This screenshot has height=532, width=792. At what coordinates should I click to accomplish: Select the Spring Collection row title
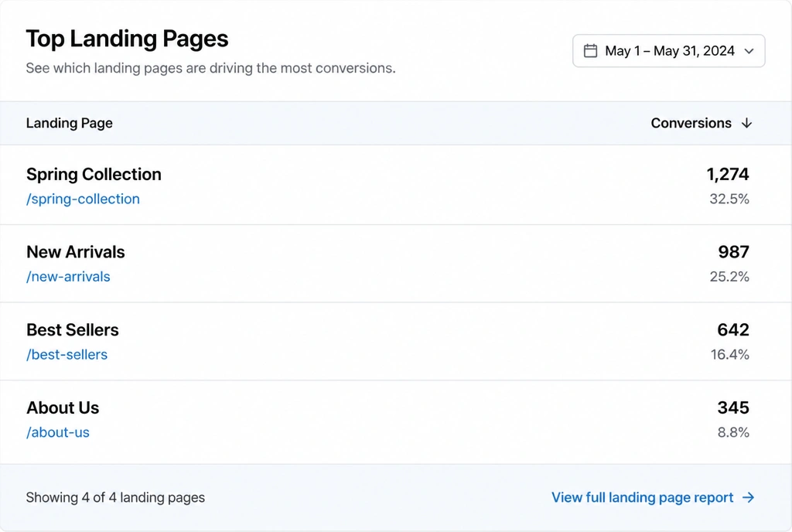[94, 174]
